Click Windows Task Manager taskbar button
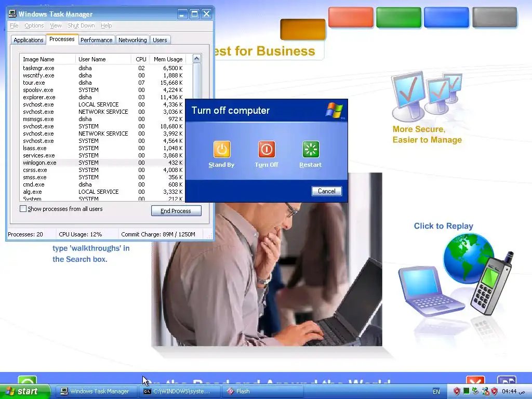 [x=96, y=391]
